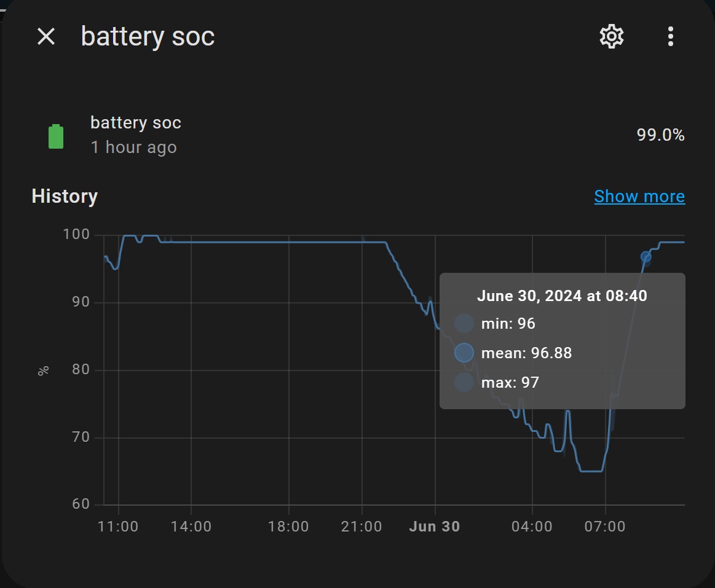Click the 11:00 time axis label
The image size is (715, 588).
[118, 527]
